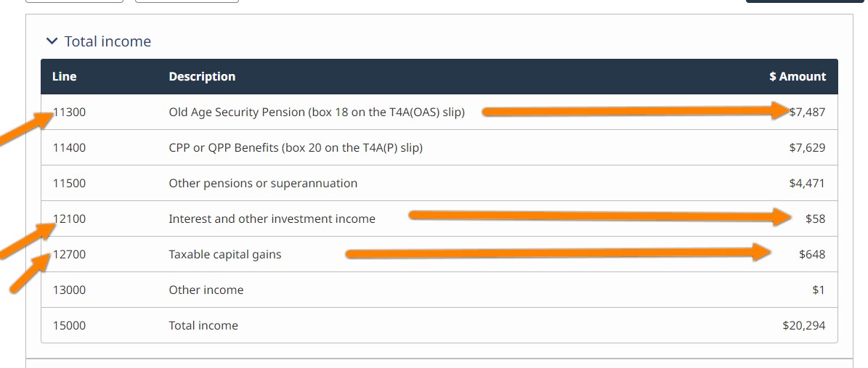Select line number 11400
The width and height of the screenshot is (868, 368).
[x=69, y=148]
